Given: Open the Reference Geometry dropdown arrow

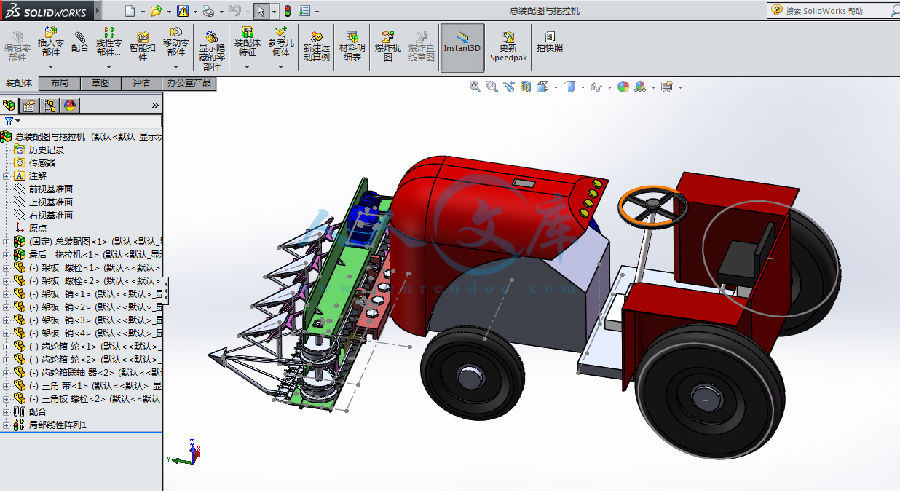Looking at the screenshot, I should click(281, 67).
